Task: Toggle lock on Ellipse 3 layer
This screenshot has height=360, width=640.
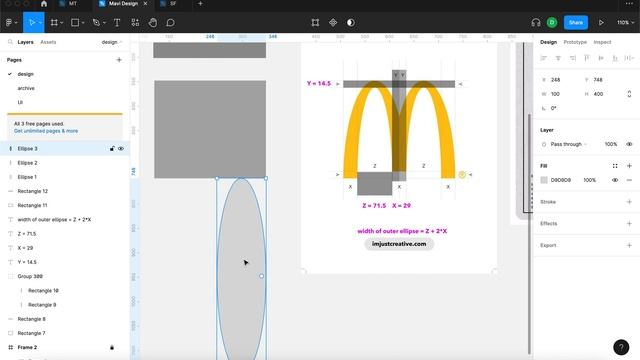Action: 112,149
